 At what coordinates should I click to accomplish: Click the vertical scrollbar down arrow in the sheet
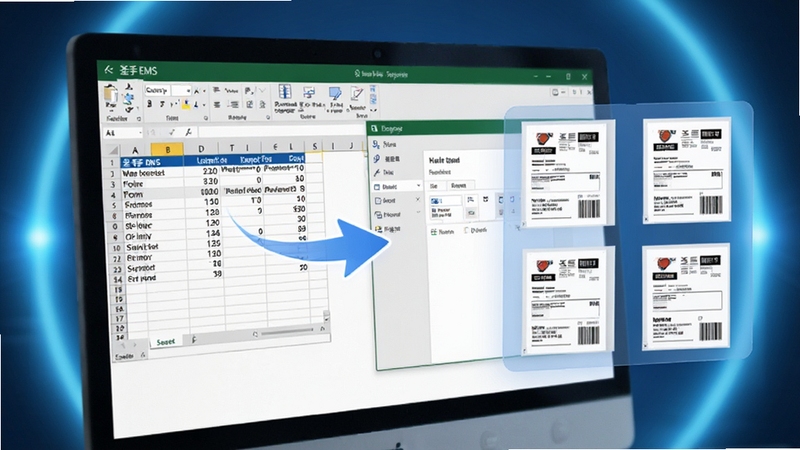pyautogui.click(x=326, y=318)
